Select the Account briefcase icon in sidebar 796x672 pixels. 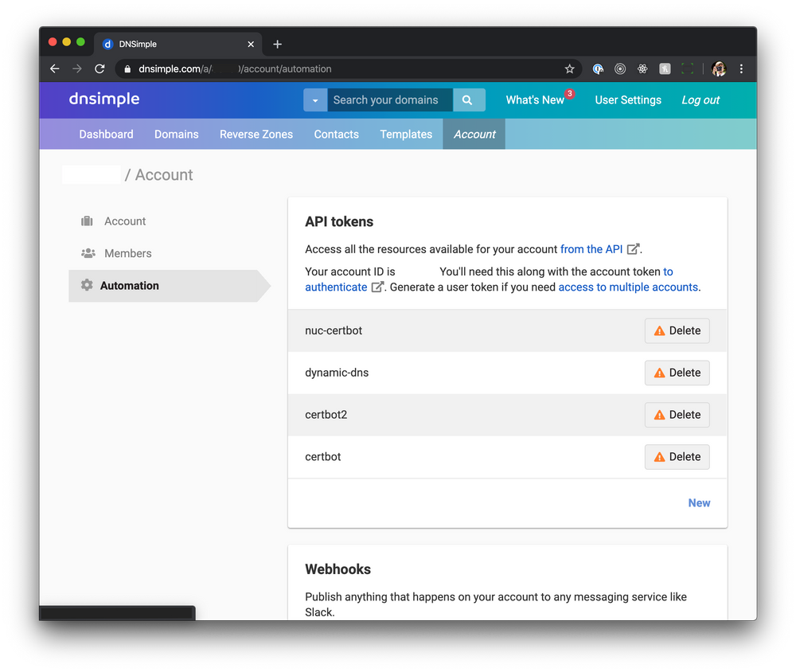(88, 221)
